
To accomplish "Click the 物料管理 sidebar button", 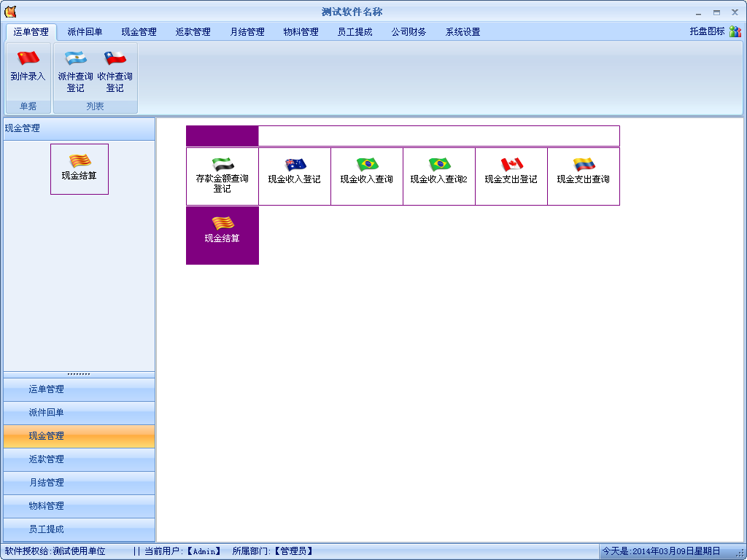I will [79, 506].
